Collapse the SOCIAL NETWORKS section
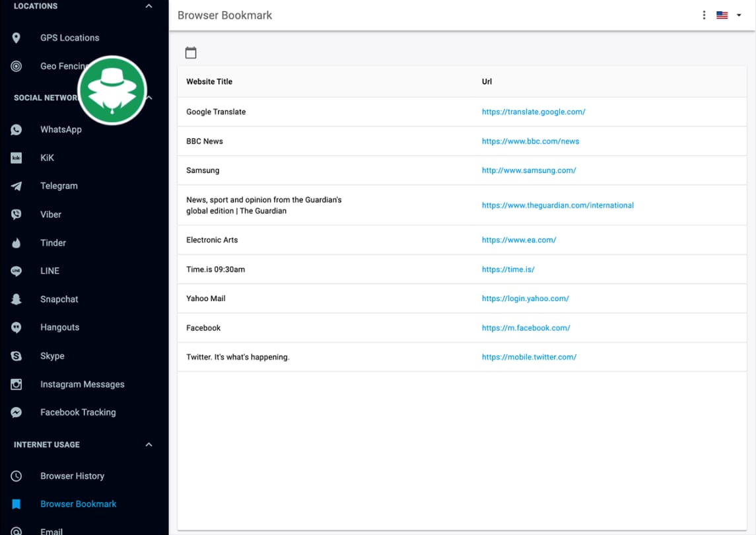This screenshot has height=535, width=756. click(149, 98)
